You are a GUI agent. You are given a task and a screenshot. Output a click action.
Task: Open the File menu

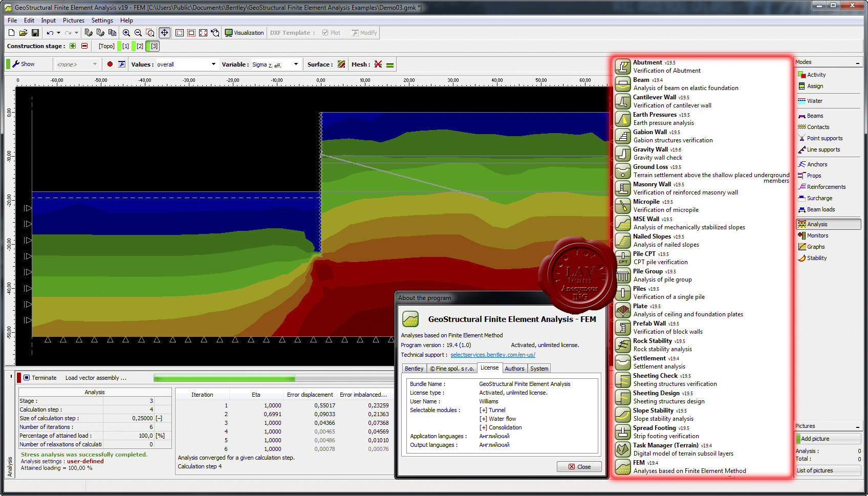coord(12,20)
